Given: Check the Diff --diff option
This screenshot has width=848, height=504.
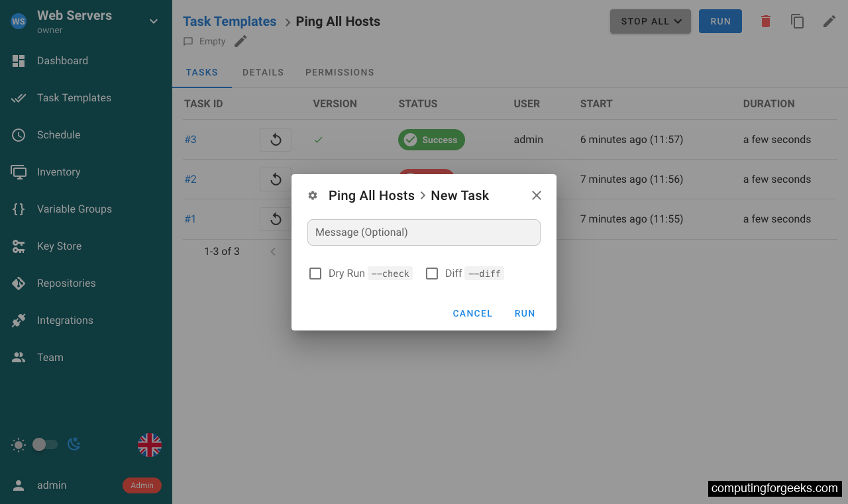Looking at the screenshot, I should [x=432, y=273].
